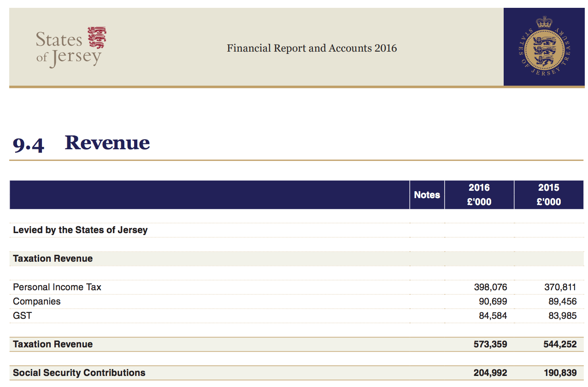Image resolution: width=588 pixels, height=387 pixels.
Task: Select the 2015 £'000 column header
Action: (548, 195)
